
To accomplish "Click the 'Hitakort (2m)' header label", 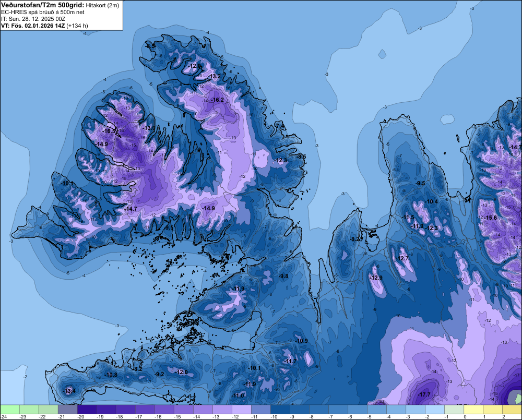I will (x=102, y=5).
